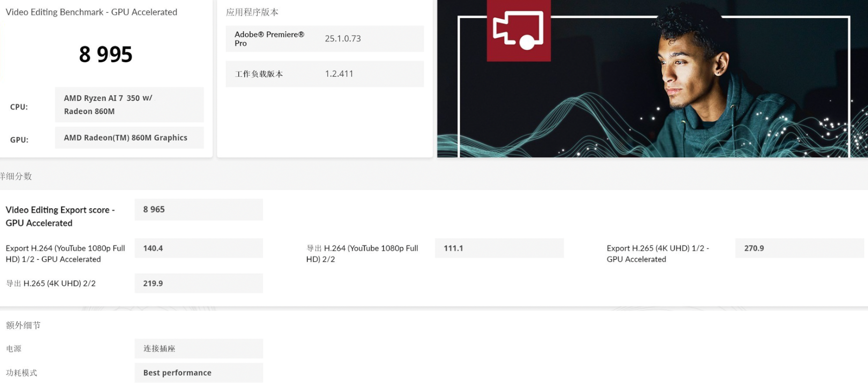Click the 额外细节 section heading

click(23, 325)
